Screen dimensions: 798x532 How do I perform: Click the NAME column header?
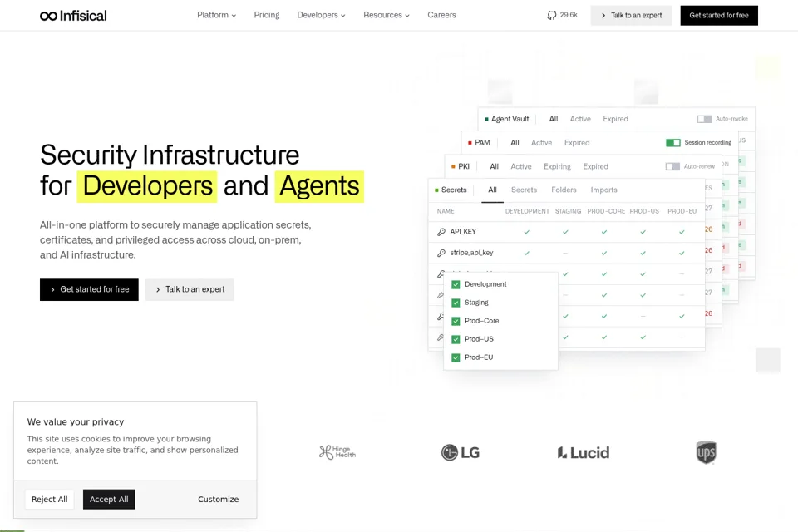pos(446,211)
